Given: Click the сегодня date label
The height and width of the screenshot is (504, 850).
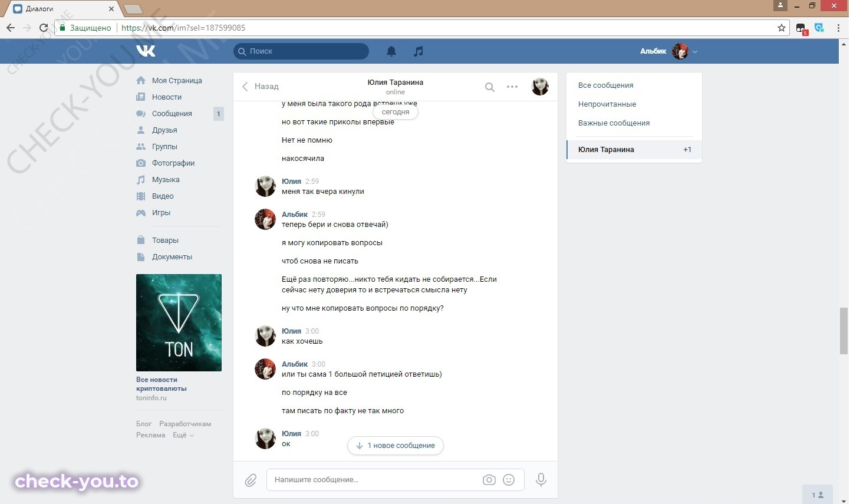Looking at the screenshot, I should click(x=396, y=112).
